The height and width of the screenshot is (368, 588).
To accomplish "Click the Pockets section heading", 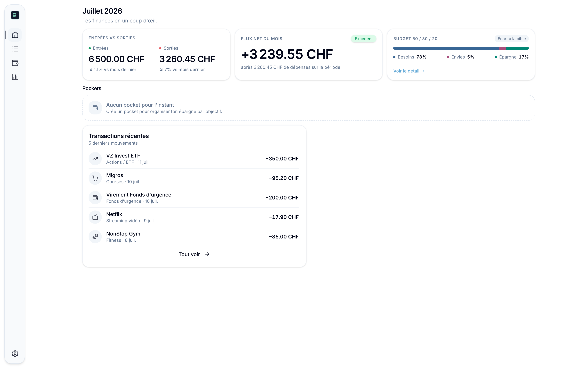I will click(x=92, y=88).
